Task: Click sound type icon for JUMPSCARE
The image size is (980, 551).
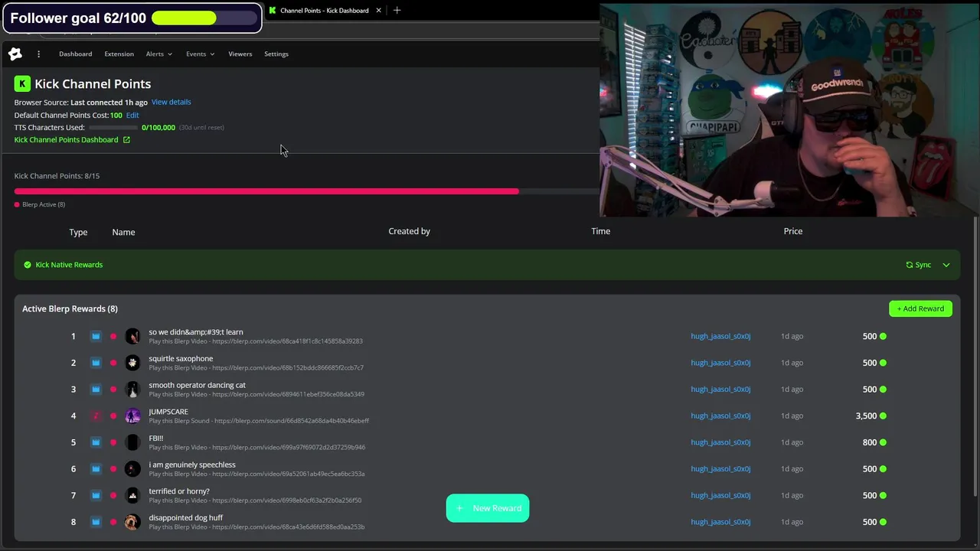Action: click(96, 416)
